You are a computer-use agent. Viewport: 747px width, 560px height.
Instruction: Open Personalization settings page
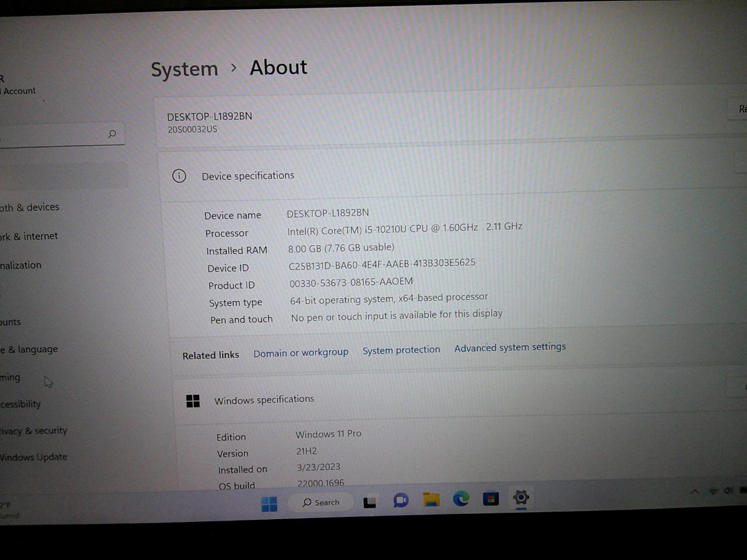21,265
